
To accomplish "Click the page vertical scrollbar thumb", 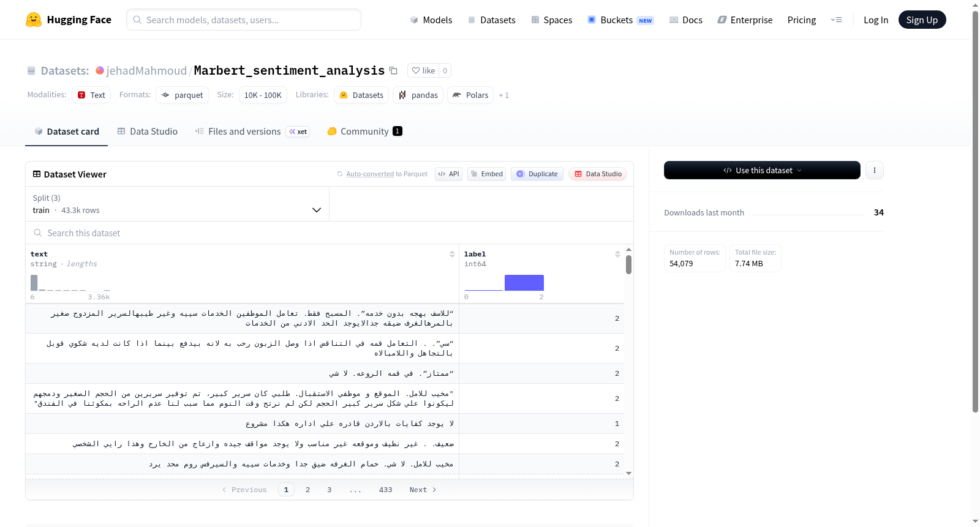I will coord(975,211).
